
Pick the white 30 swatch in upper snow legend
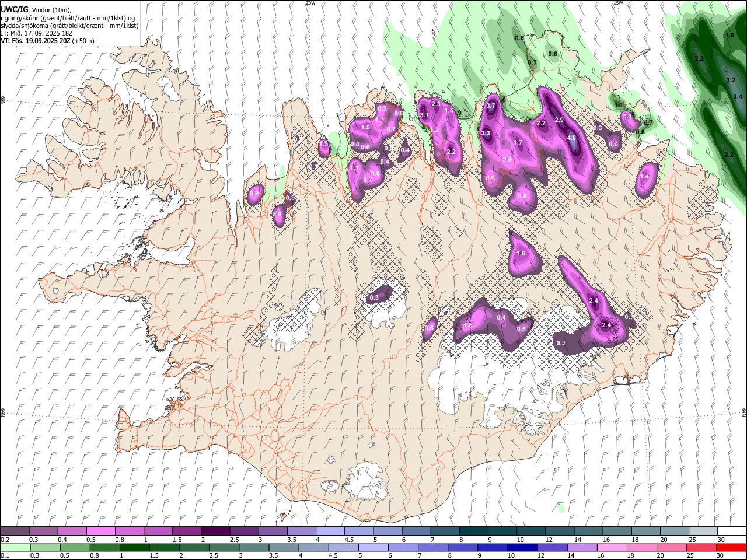(731, 531)
